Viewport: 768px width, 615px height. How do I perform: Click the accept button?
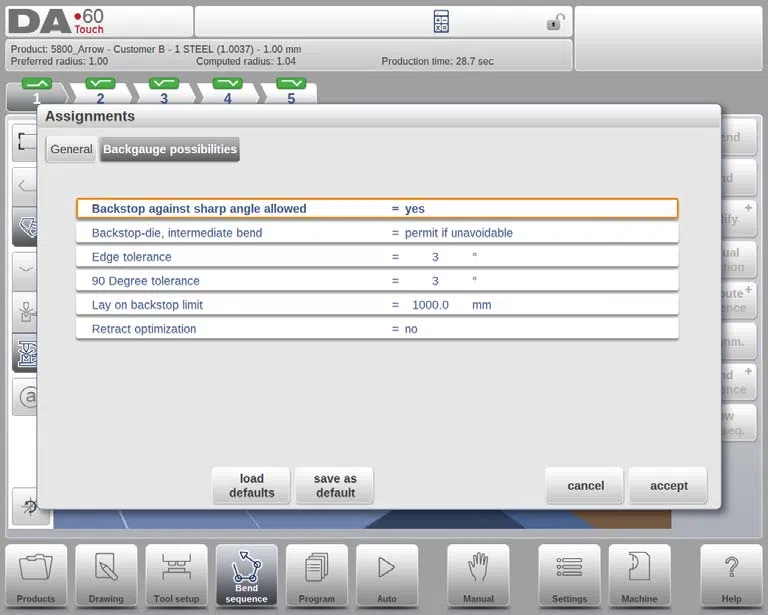[x=669, y=486]
